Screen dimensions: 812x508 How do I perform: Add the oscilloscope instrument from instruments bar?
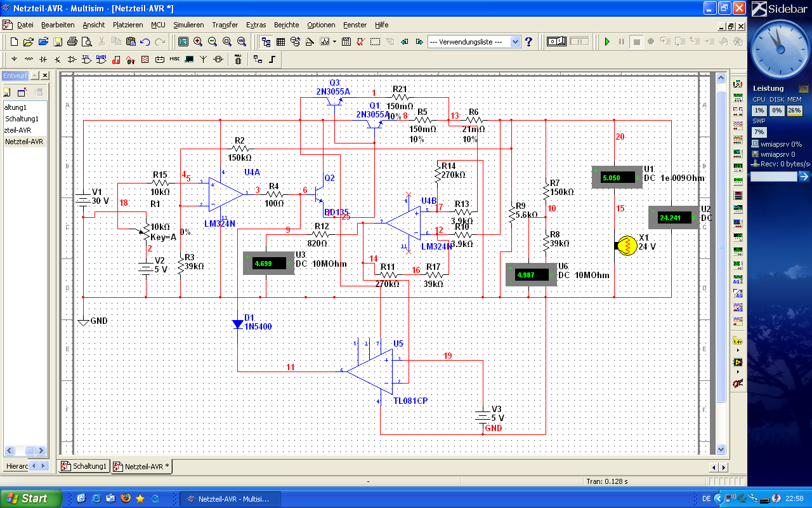[738, 125]
